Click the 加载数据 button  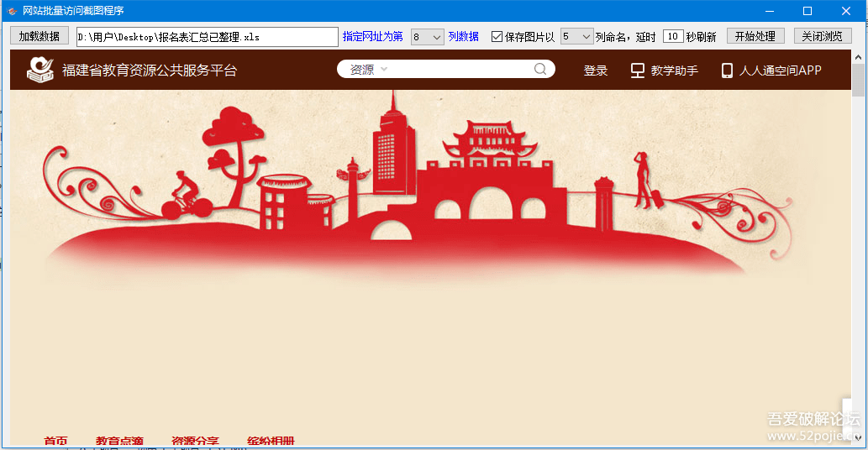coord(39,36)
